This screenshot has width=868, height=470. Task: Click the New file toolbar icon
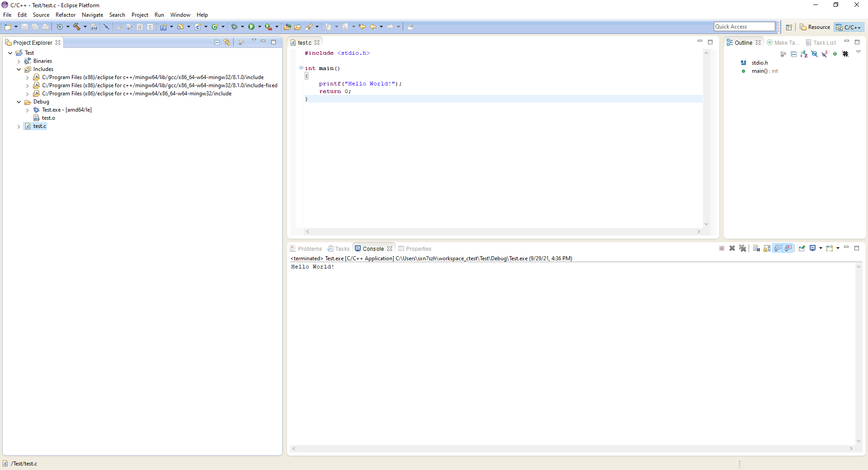tap(8, 27)
